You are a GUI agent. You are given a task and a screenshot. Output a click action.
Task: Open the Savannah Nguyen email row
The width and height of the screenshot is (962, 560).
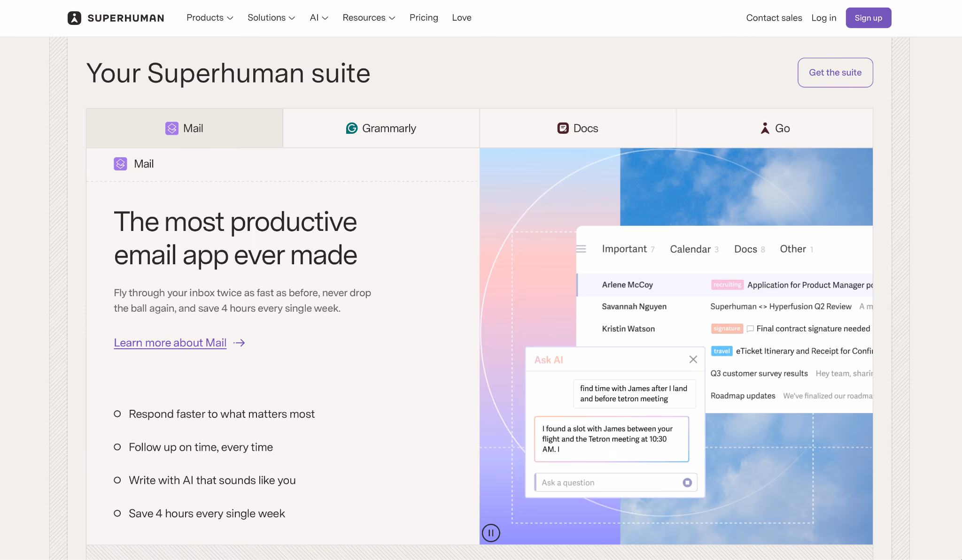click(x=725, y=307)
